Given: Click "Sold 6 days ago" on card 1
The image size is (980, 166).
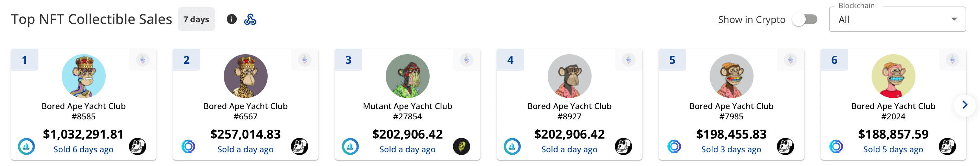Looking at the screenshot, I should (x=84, y=150).
